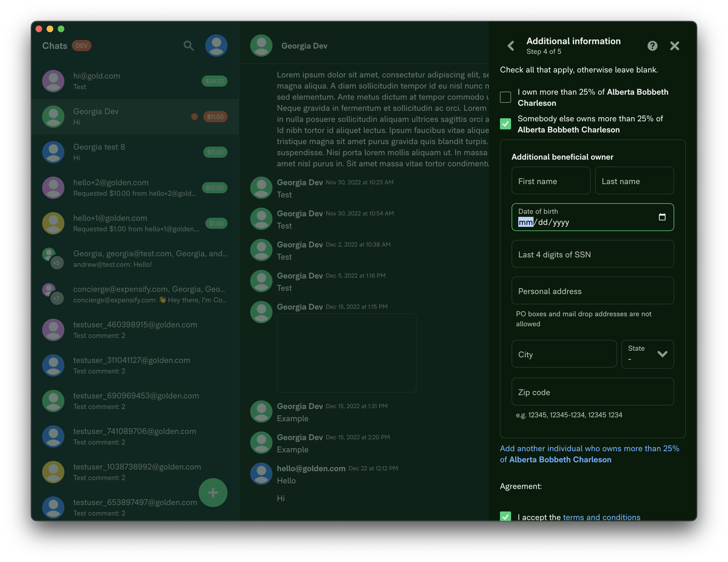
Task: Check 'I own more than 25%' checkbox
Action: (505, 97)
